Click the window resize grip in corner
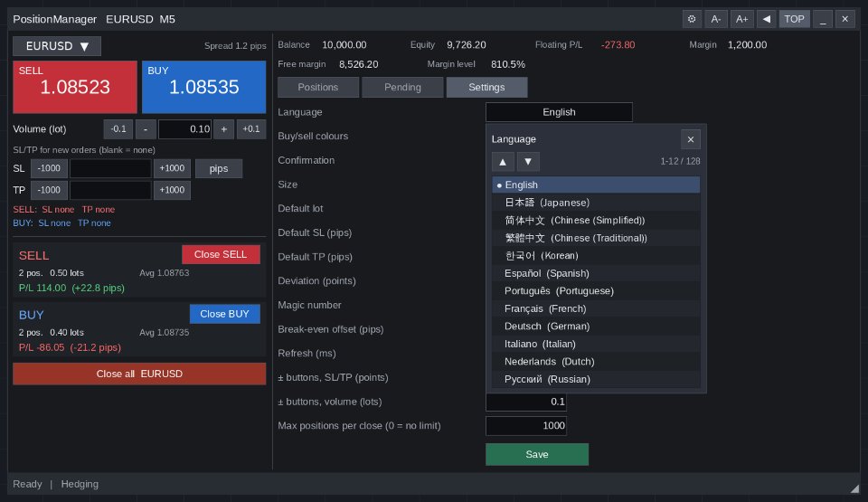 point(854,488)
